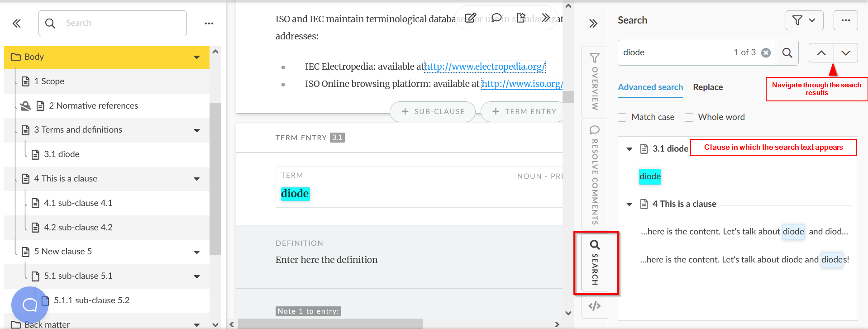Open result ending with 'diodes!'
This screenshot has height=329, width=868.
744,260
